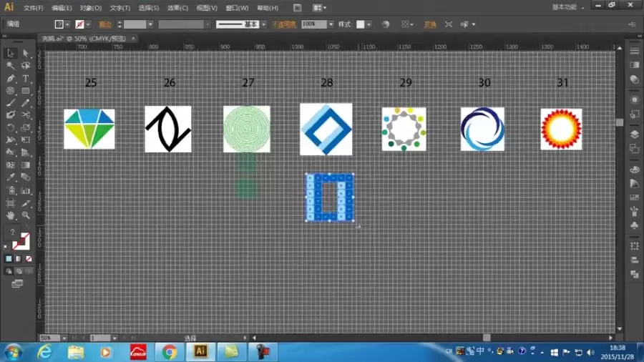This screenshot has width=644, height=362.
Task: Open the 基本功能 workspace switcher
Action: (567, 7)
